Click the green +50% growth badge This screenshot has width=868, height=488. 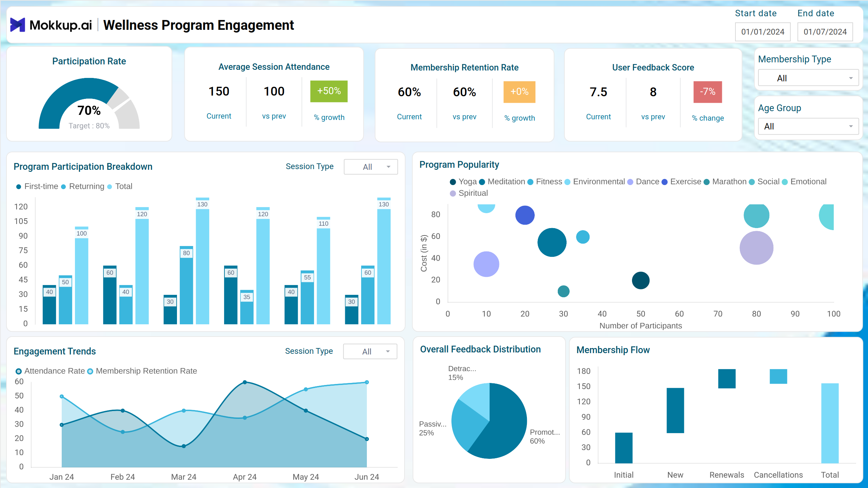click(329, 91)
